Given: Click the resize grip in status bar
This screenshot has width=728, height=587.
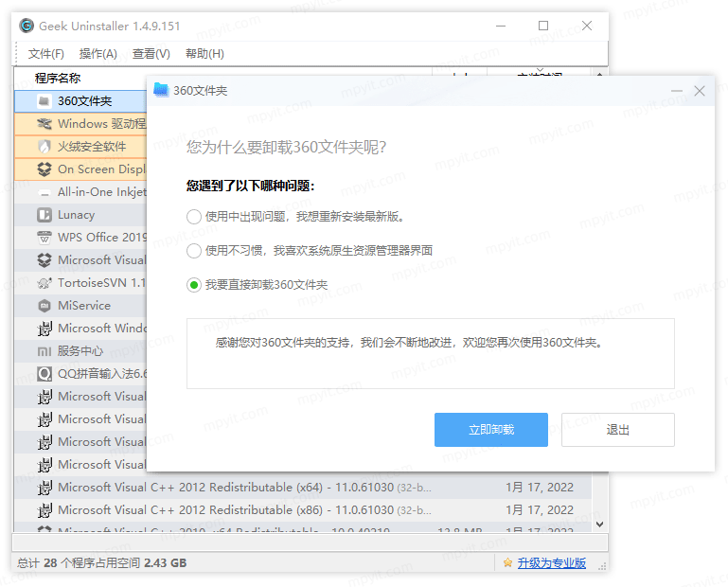Looking at the screenshot, I should (x=602, y=566).
